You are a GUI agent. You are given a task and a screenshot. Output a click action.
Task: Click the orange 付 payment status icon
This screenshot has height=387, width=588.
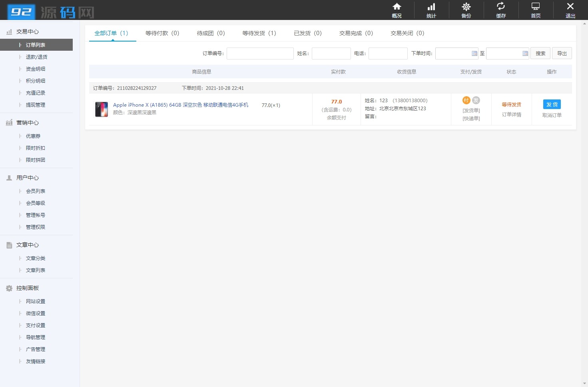[466, 100]
